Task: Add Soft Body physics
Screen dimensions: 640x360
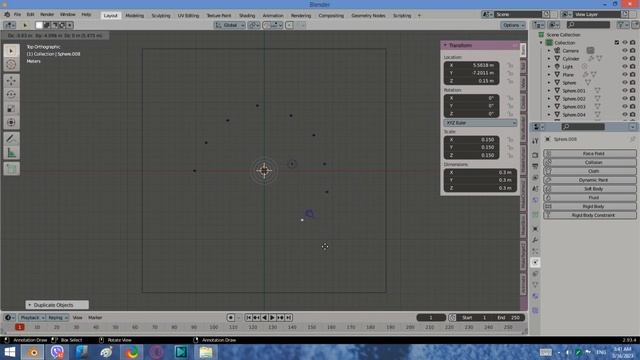Action: [590, 189]
